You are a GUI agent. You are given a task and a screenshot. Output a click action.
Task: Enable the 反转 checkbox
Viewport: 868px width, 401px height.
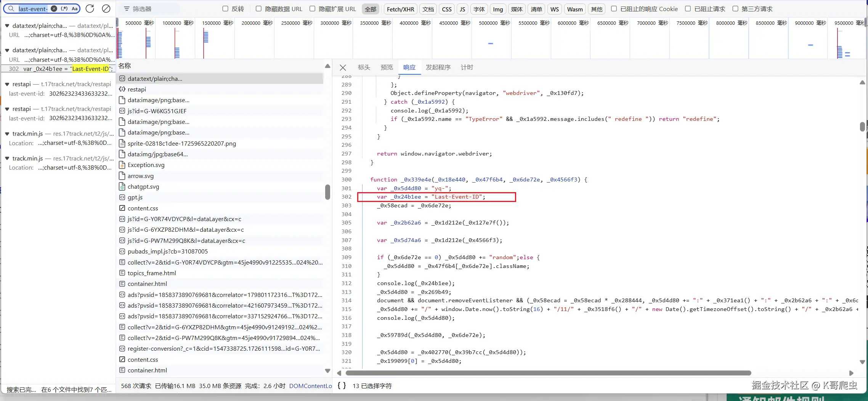point(225,9)
